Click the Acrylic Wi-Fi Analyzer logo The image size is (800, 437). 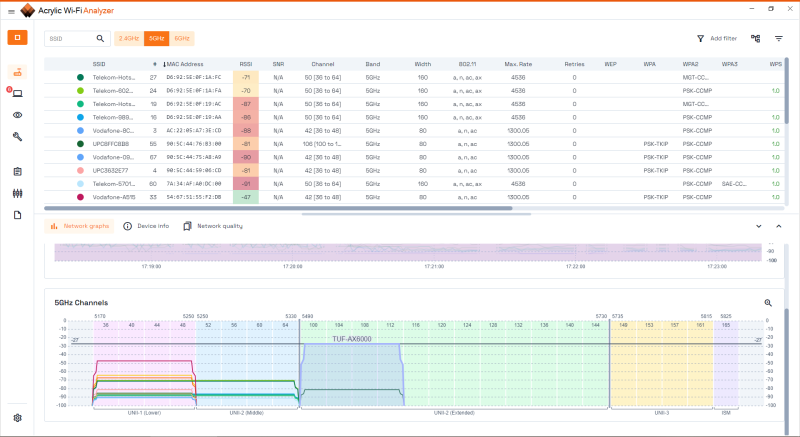pos(28,10)
